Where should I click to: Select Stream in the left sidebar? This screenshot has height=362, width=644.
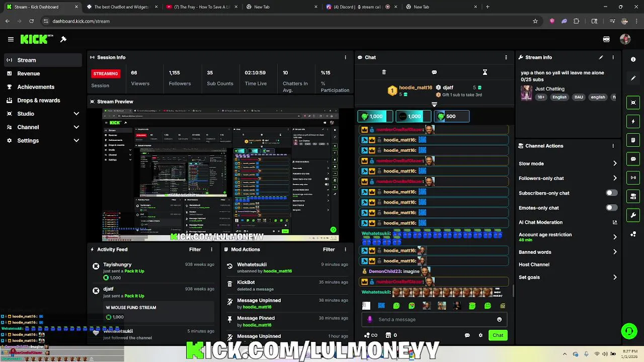pyautogui.click(x=43, y=60)
